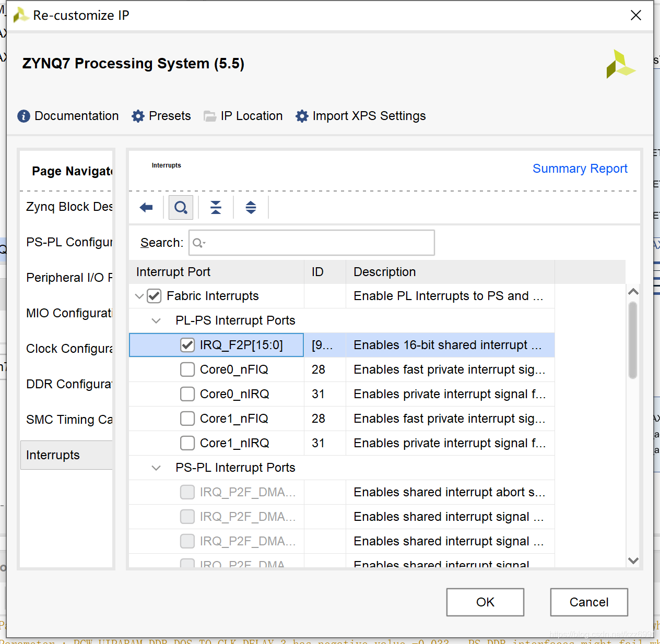
Task: Open the Summary Report link
Action: (x=580, y=169)
